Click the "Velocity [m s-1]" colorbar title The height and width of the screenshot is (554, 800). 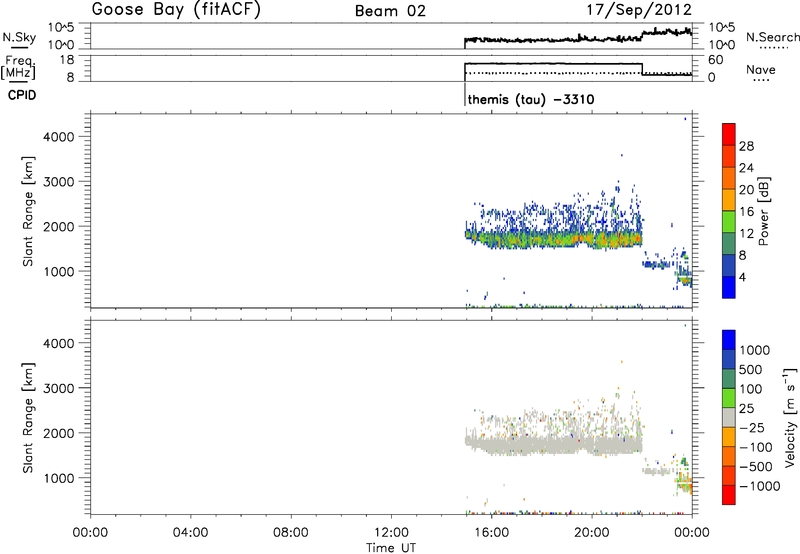[790, 417]
